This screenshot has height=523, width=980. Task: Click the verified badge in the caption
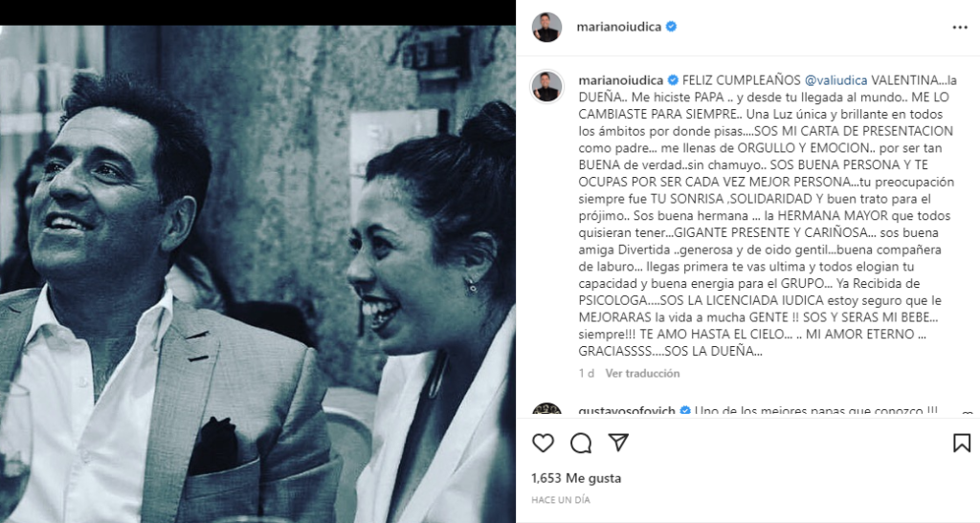point(673,80)
